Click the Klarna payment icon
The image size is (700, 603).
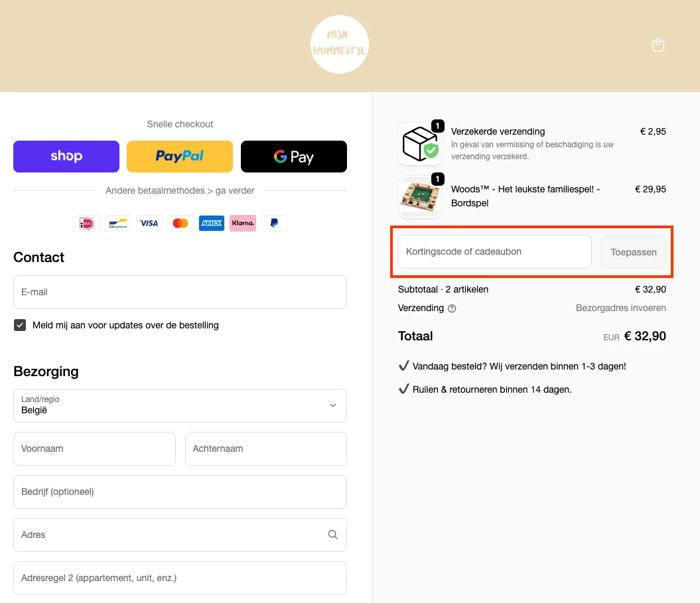(243, 224)
